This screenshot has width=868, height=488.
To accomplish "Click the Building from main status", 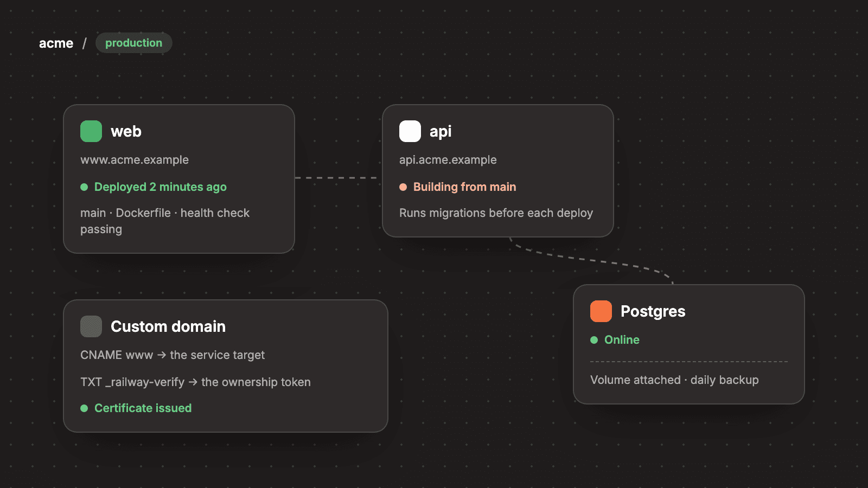I will point(465,187).
